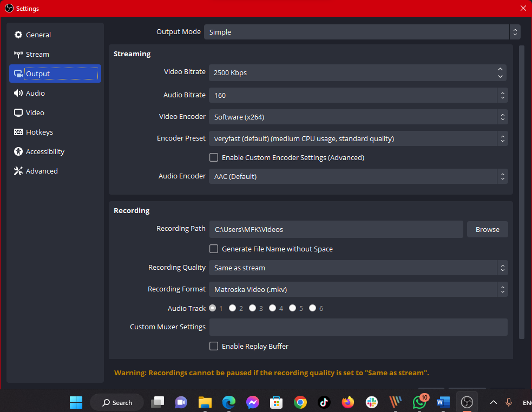Screen dimensions: 532x412
Task: Enable Custom Encoder Settings checkbox
Action: point(214,157)
